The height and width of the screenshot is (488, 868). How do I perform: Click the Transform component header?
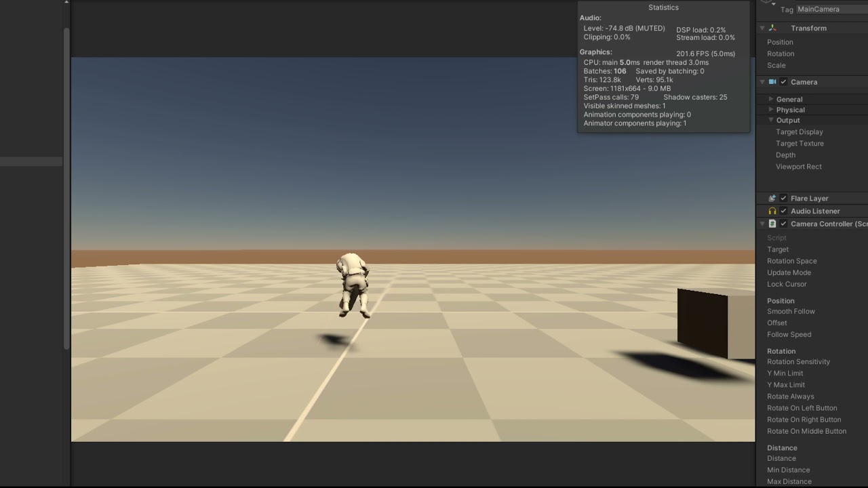pos(808,28)
